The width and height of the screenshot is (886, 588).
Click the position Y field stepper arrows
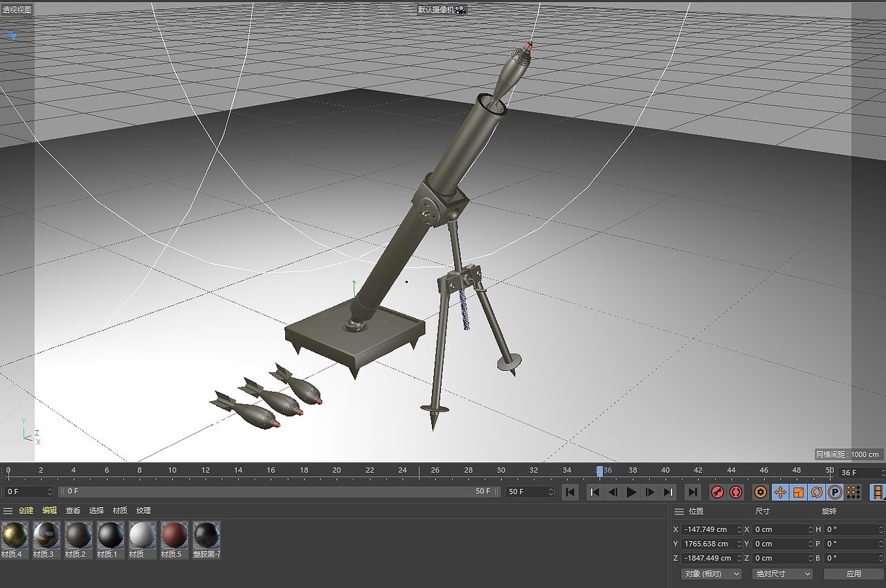pyautogui.click(x=739, y=544)
